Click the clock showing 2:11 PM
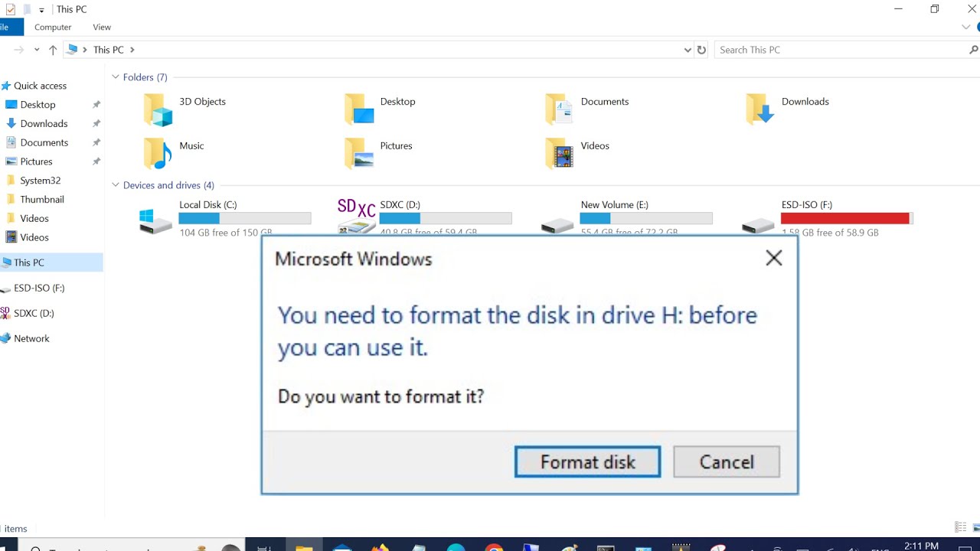980x551 pixels. [x=921, y=546]
